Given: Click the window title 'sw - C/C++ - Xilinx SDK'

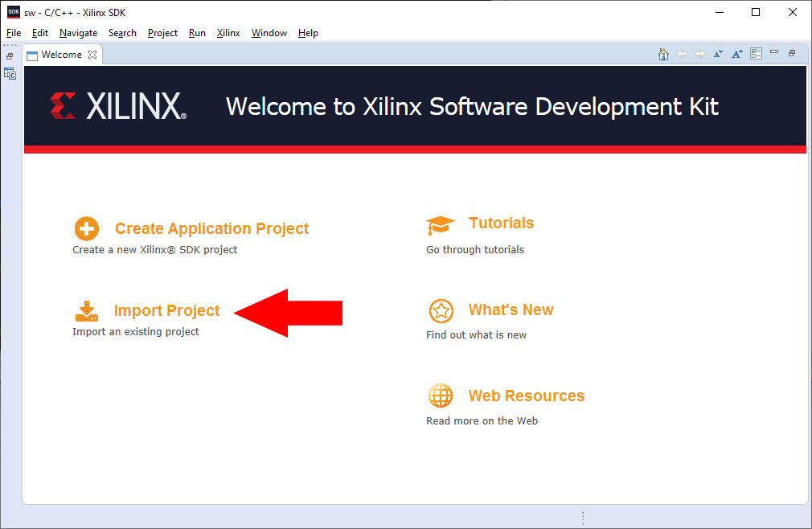Looking at the screenshot, I should [x=75, y=12].
